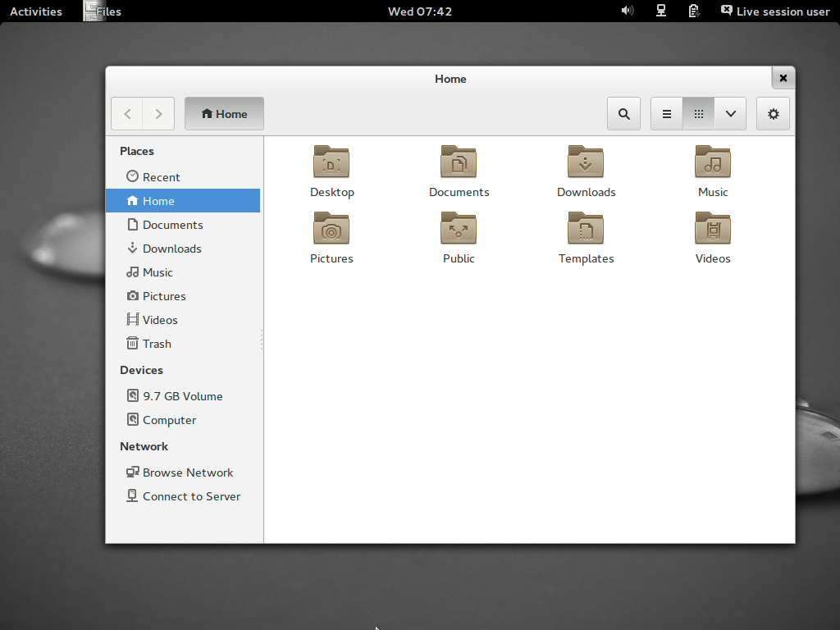
Task: Click Connect to Server
Action: point(183,496)
